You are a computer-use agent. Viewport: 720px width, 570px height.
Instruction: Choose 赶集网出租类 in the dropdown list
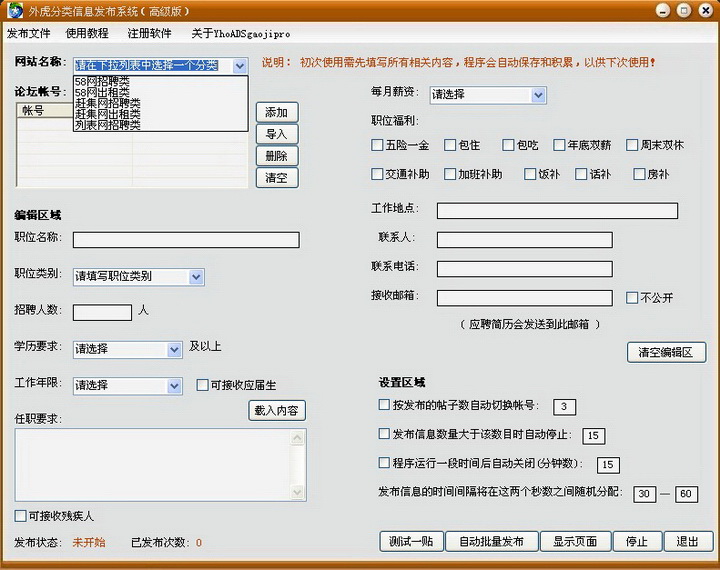click(x=161, y=114)
